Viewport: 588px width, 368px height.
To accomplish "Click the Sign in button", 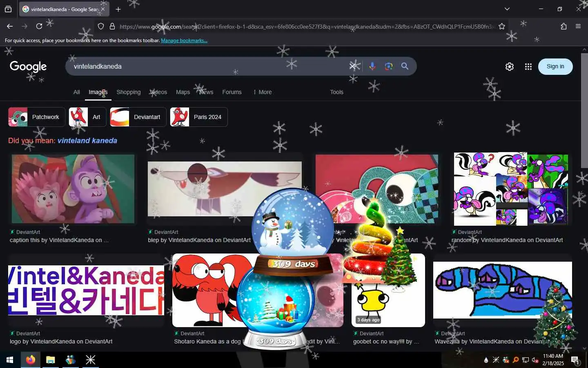I will pos(555,66).
